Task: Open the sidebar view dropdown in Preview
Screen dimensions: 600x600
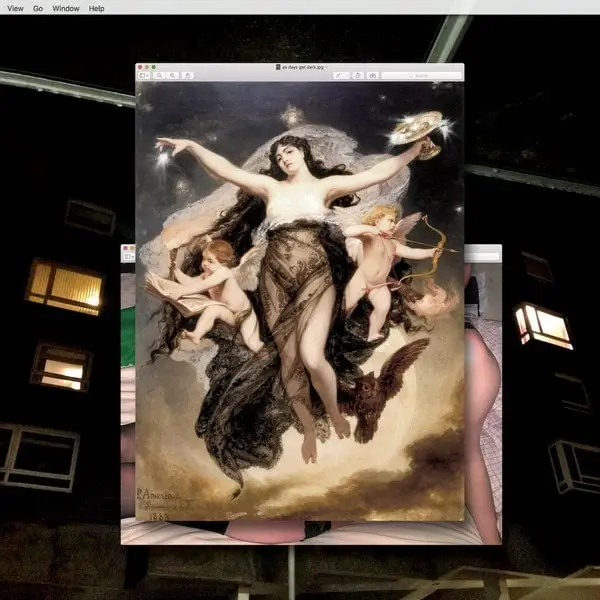Action: [x=145, y=76]
